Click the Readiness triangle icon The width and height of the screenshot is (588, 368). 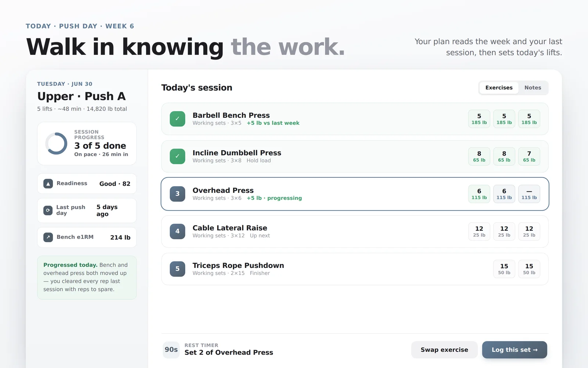point(48,184)
